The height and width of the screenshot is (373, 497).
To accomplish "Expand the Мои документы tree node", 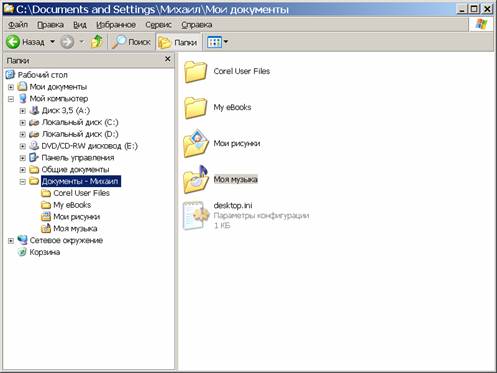I will [11, 87].
